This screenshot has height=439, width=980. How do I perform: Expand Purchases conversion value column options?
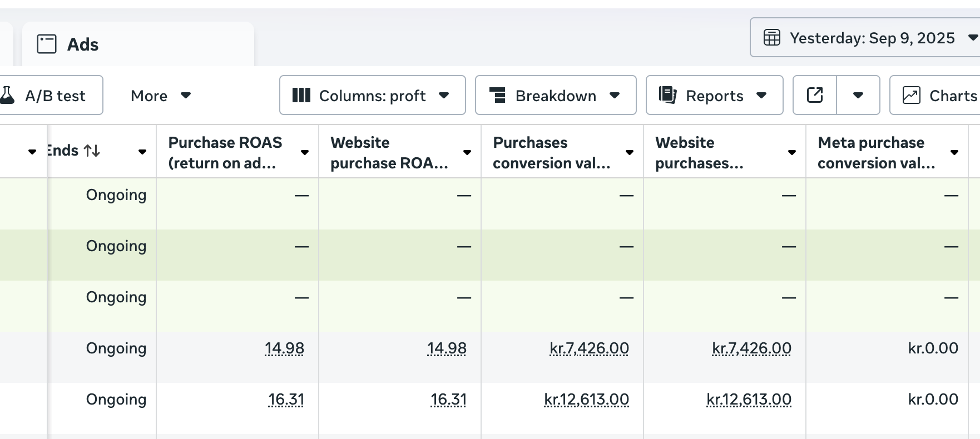click(x=630, y=152)
